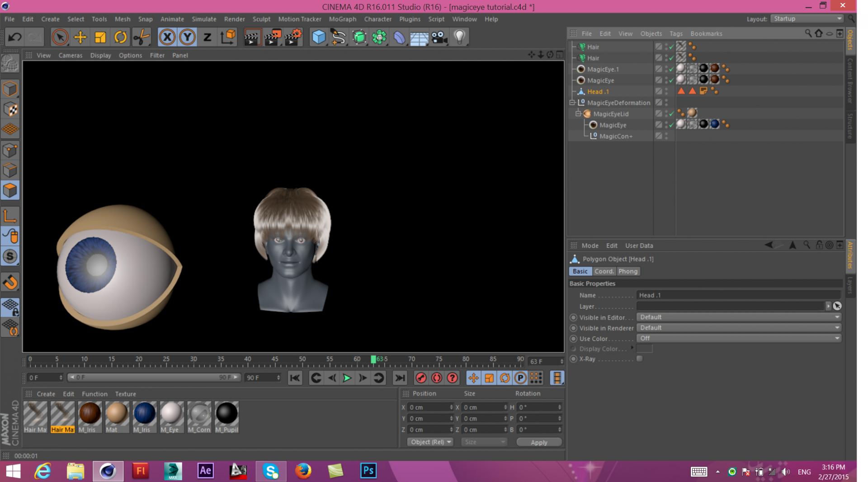Screen dimensions: 868x482
Task: Open the MoGraph menu
Action: [342, 19]
